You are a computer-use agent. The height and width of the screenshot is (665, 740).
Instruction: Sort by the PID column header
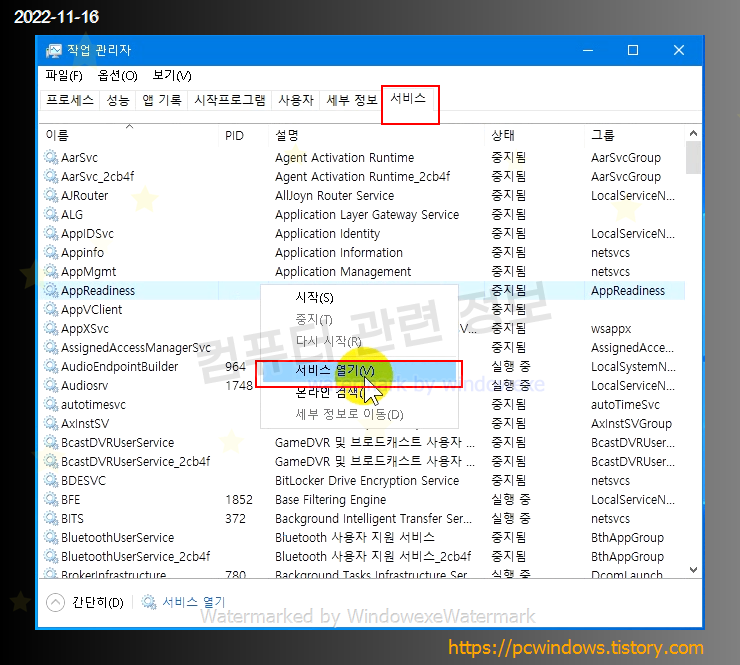(x=243, y=135)
